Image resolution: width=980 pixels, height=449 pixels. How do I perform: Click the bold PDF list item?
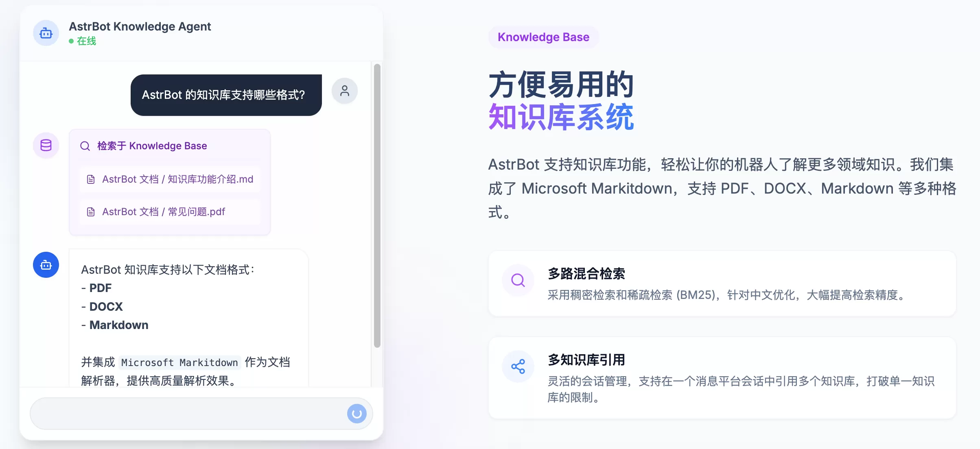[101, 288]
